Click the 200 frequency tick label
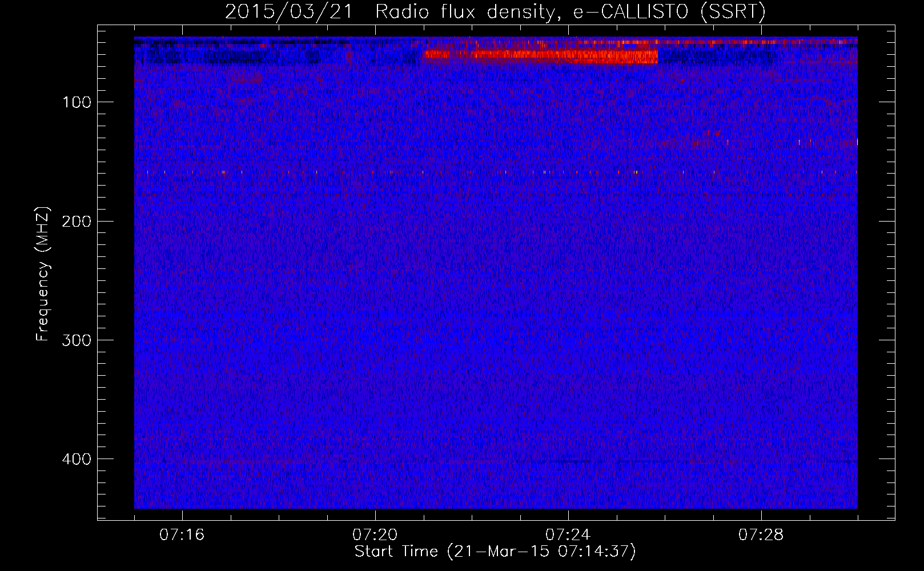The width and height of the screenshot is (924, 571). click(x=77, y=221)
